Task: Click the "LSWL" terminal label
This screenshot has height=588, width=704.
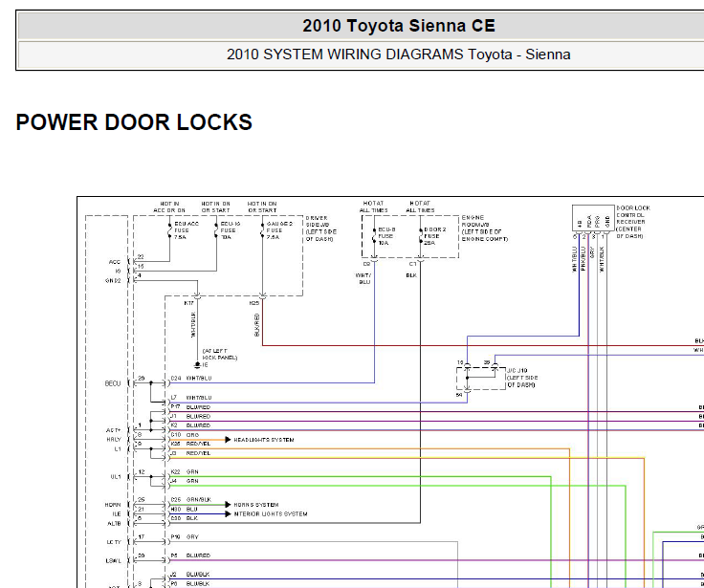Action: coord(113,560)
